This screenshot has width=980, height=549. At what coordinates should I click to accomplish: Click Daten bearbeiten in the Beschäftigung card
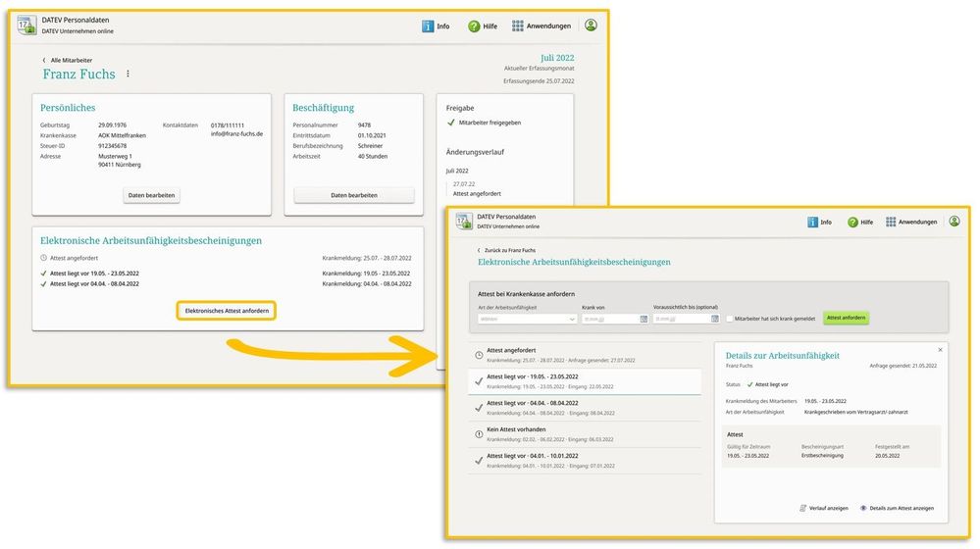[354, 195]
